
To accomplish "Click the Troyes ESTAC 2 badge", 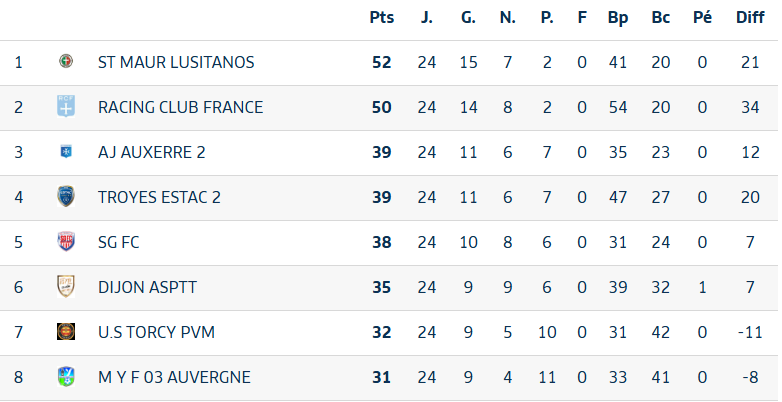I will (x=66, y=197).
